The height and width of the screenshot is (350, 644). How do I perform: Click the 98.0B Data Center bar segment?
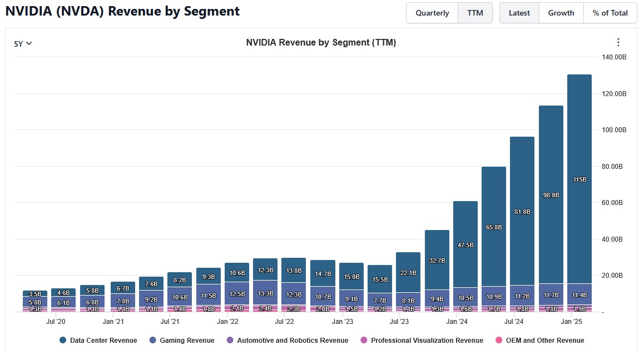coord(551,195)
